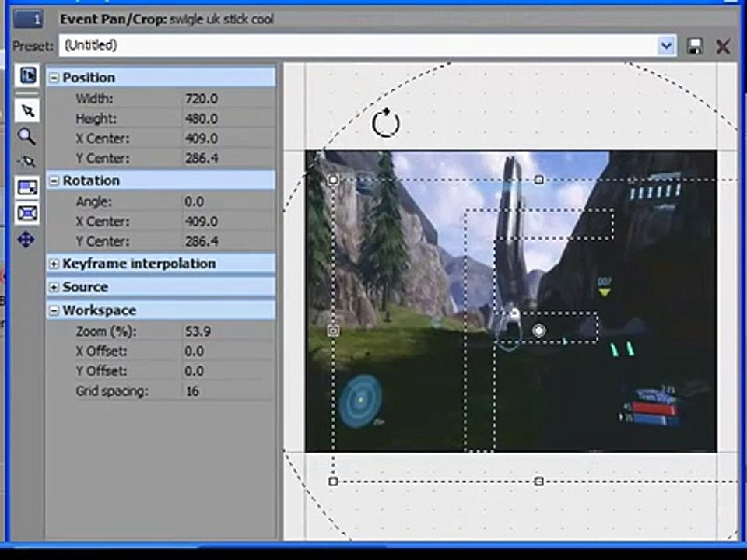Viewport: 747px width, 560px height.
Task: Click the center point handle of crop
Action: point(538,330)
